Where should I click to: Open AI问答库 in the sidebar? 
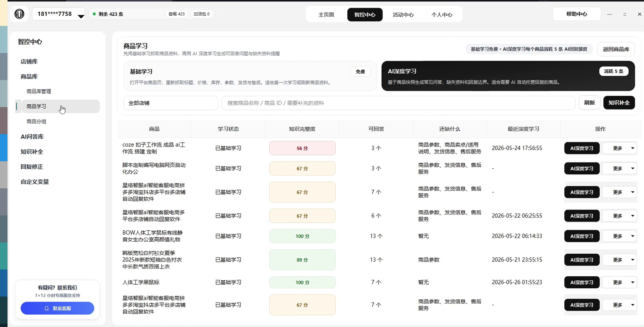click(x=32, y=137)
